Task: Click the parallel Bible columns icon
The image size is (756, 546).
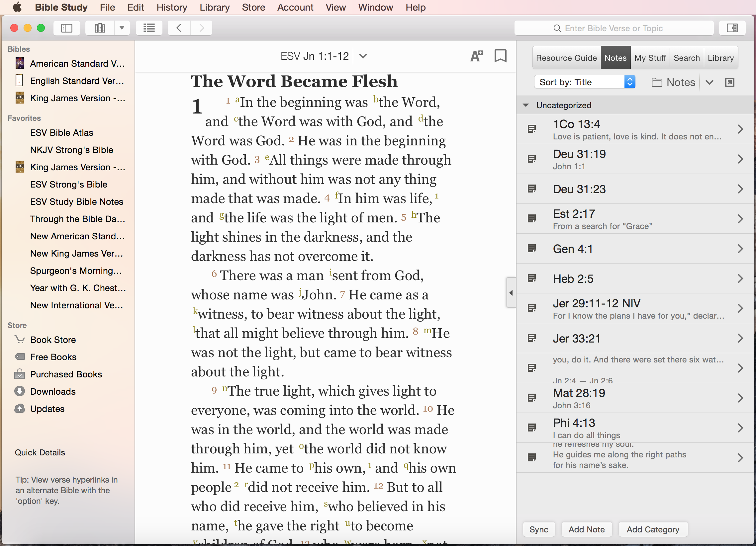Action: 100,28
